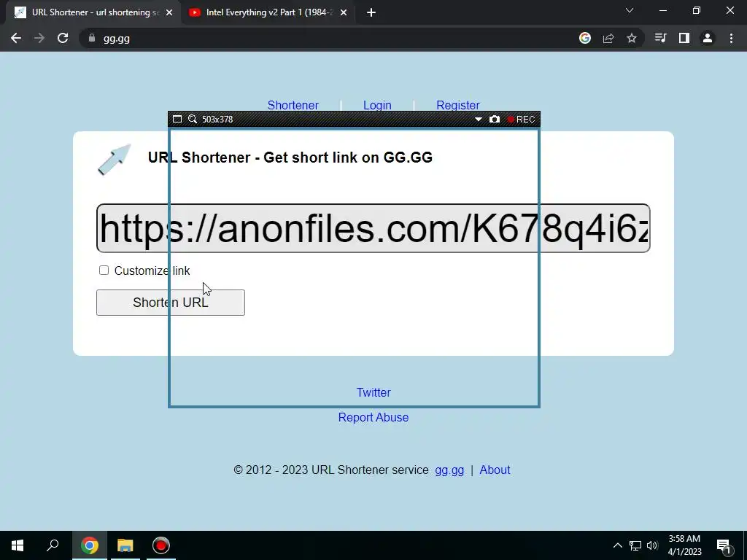Viewport: 747px width, 560px height.
Task: Open the recorder options dropdown arrow
Action: 479,120
